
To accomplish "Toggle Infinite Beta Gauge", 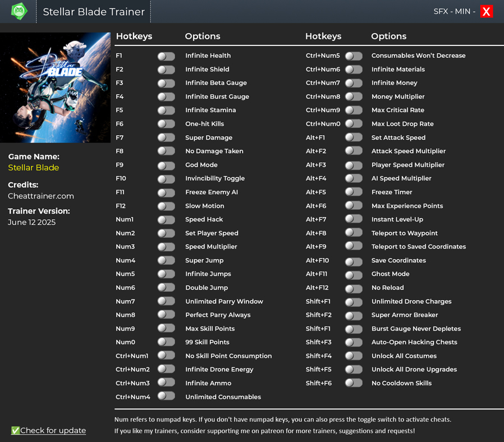I will (x=166, y=84).
